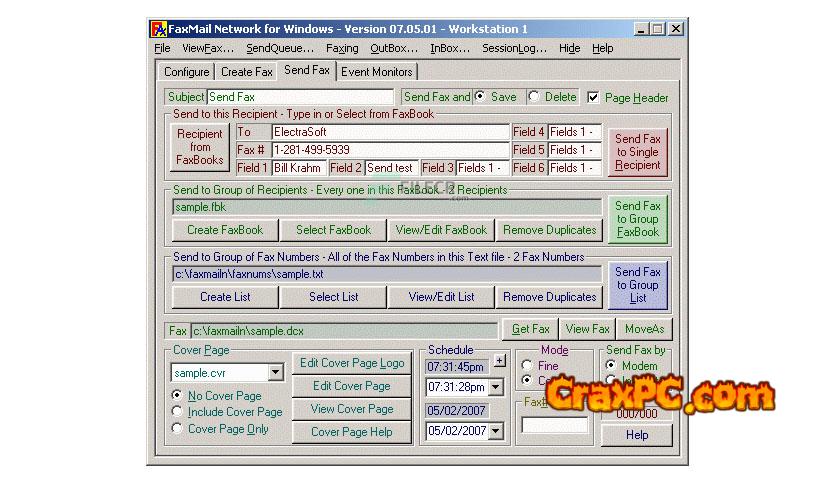Click the Field 6 input box

pos(575,168)
